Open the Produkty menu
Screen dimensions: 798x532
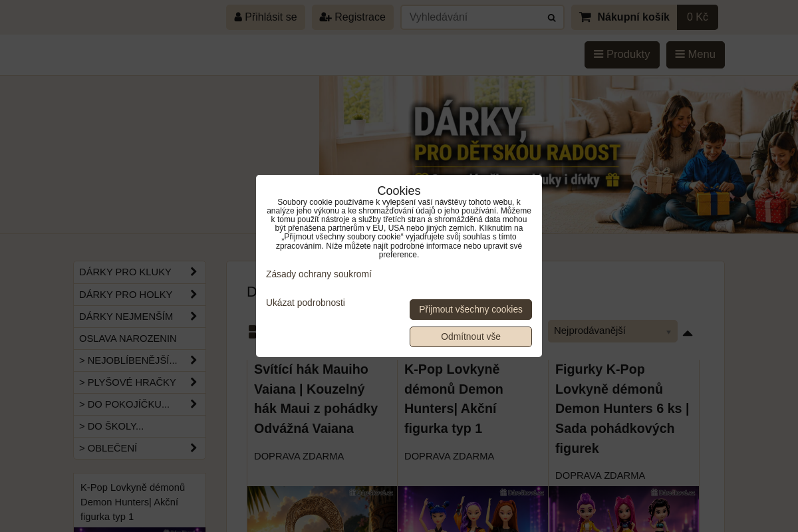coord(622,55)
